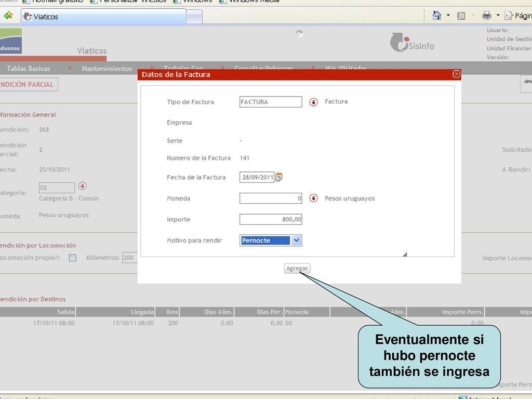This screenshot has width=532, height=399.
Task: Click invoice number 141 text
Action: (245, 158)
